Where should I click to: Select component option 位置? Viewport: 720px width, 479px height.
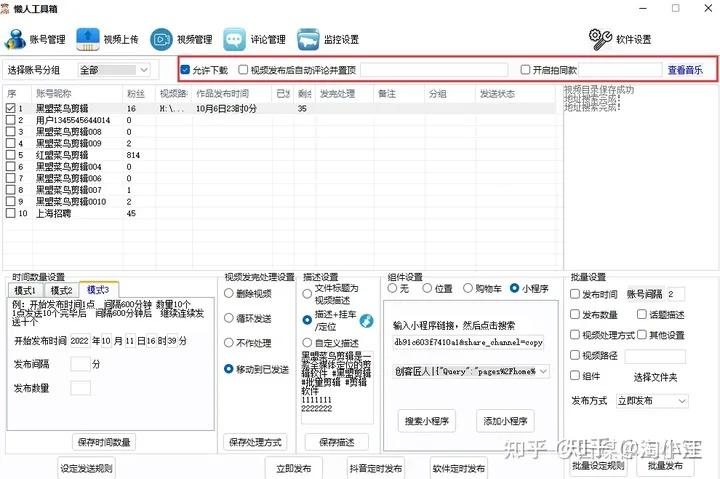click(x=427, y=288)
